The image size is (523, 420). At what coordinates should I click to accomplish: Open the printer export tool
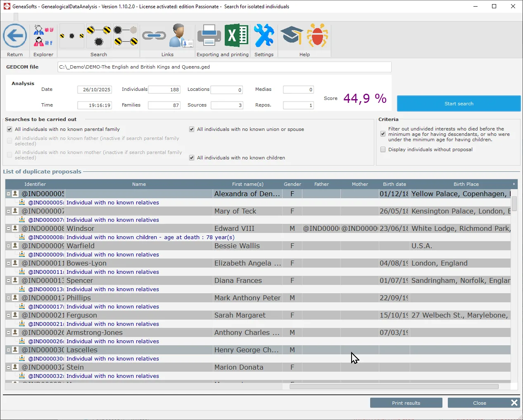(209, 36)
